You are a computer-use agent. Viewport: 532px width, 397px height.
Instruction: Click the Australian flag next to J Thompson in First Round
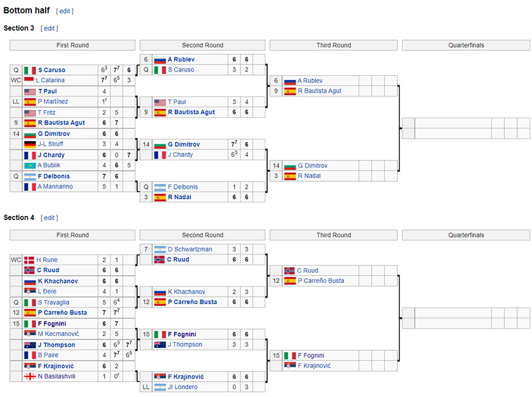pyautogui.click(x=30, y=346)
